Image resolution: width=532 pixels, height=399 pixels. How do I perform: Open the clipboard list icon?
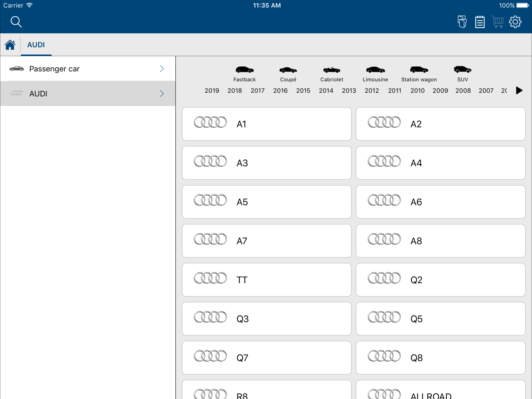(480, 22)
